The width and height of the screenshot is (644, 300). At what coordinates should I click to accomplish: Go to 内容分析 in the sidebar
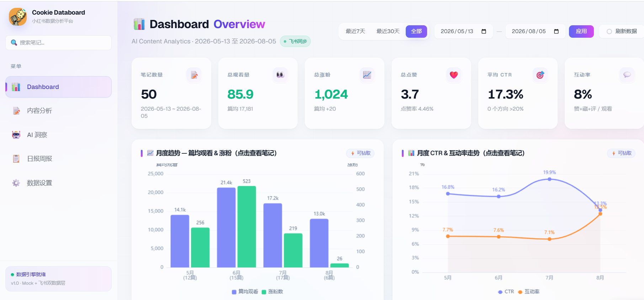click(x=59, y=111)
